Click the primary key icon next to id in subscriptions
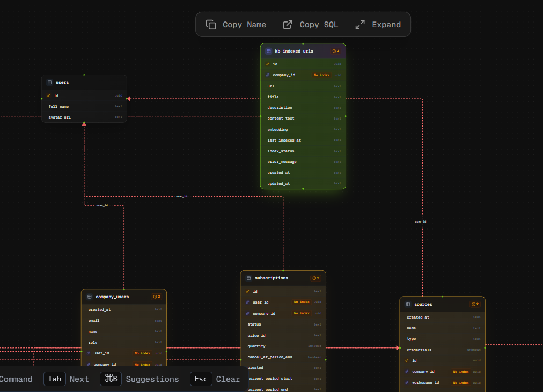The image size is (543, 392). (248, 291)
